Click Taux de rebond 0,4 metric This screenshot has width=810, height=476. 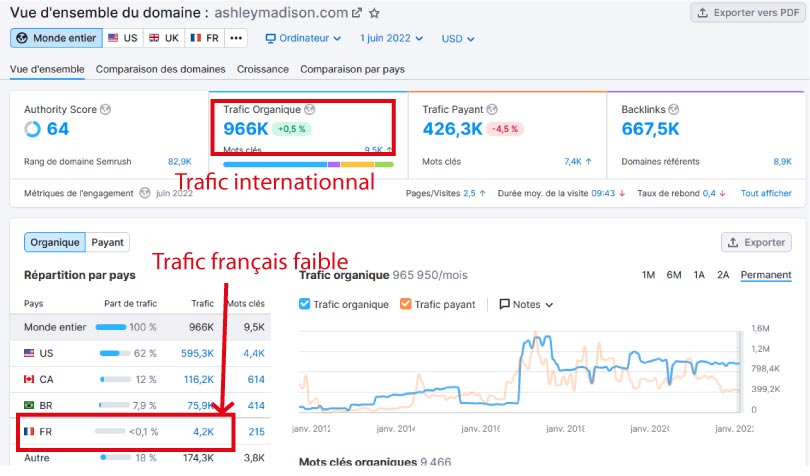coord(681,193)
